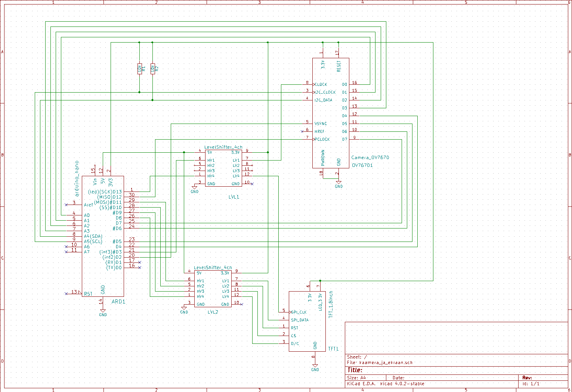Select the junction dot on LVL1 3.3V wire
This screenshot has width=572, height=392.
268,152
